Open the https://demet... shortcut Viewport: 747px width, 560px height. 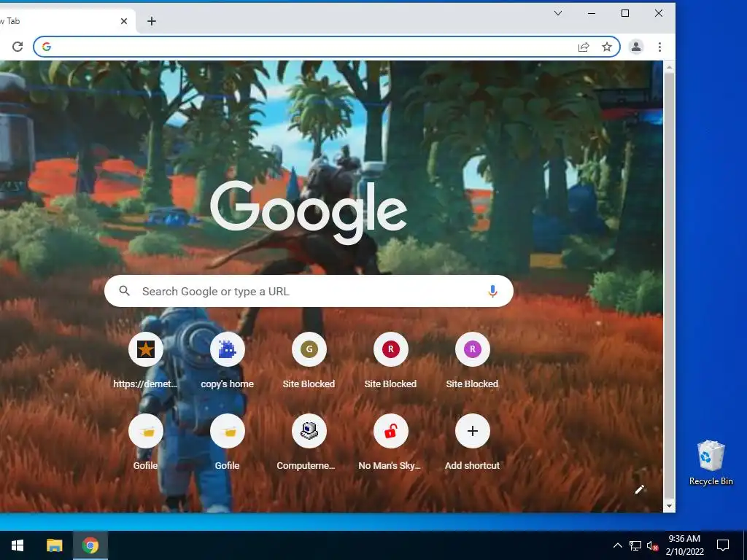(x=145, y=361)
